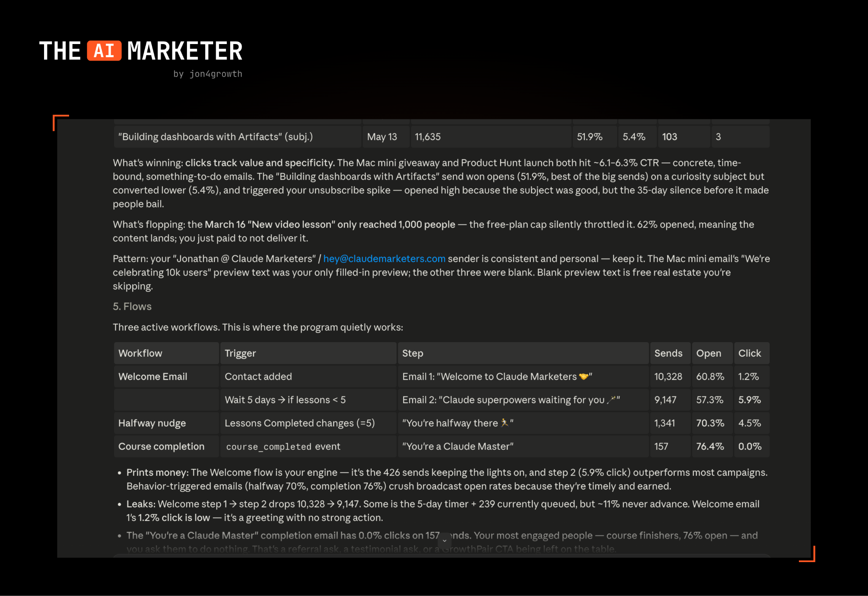Click the 4.5% click rate cell
This screenshot has width=868, height=596.
(751, 423)
